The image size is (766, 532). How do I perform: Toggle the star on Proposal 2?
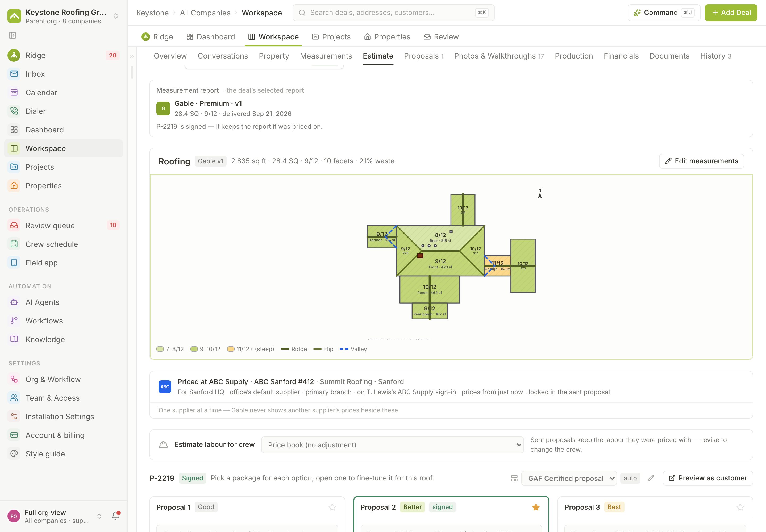click(536, 507)
